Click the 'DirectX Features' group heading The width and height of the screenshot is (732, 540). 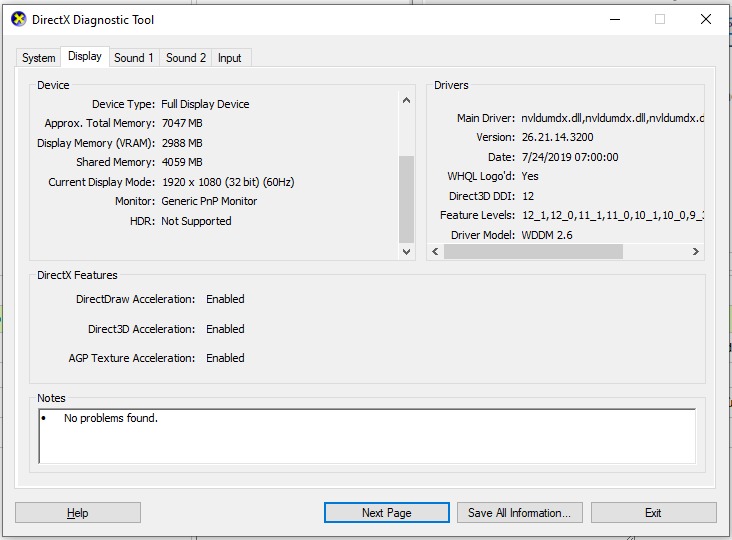click(x=77, y=275)
